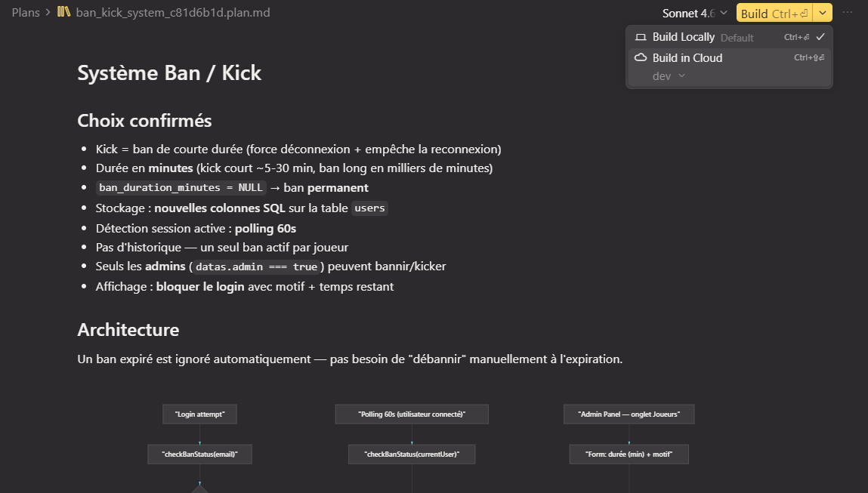Expand the Sonnet 4.6 model selector
Viewport: 868px width, 493px height.
[694, 13]
